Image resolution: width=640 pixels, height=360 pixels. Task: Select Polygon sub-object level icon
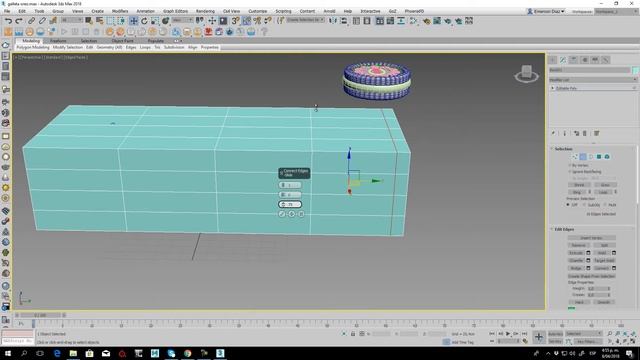pos(599,157)
